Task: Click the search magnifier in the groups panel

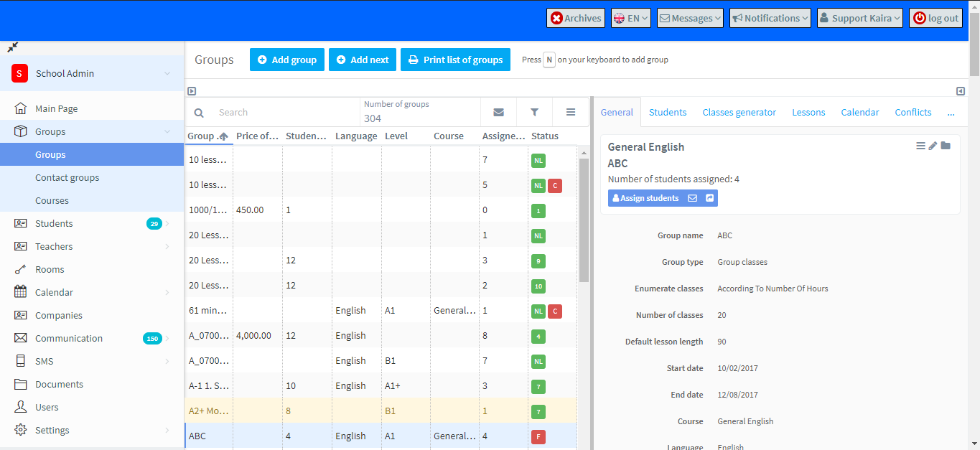Action: pyautogui.click(x=199, y=112)
